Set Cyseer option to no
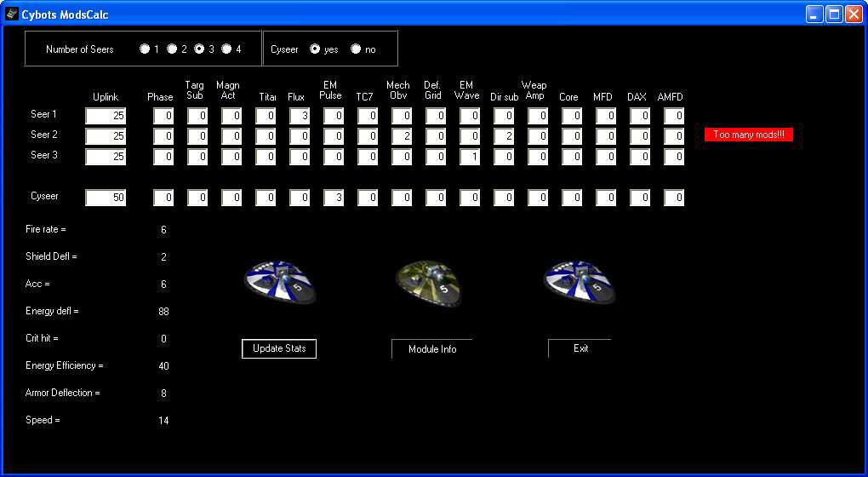Image resolution: width=868 pixels, height=477 pixels. point(356,49)
